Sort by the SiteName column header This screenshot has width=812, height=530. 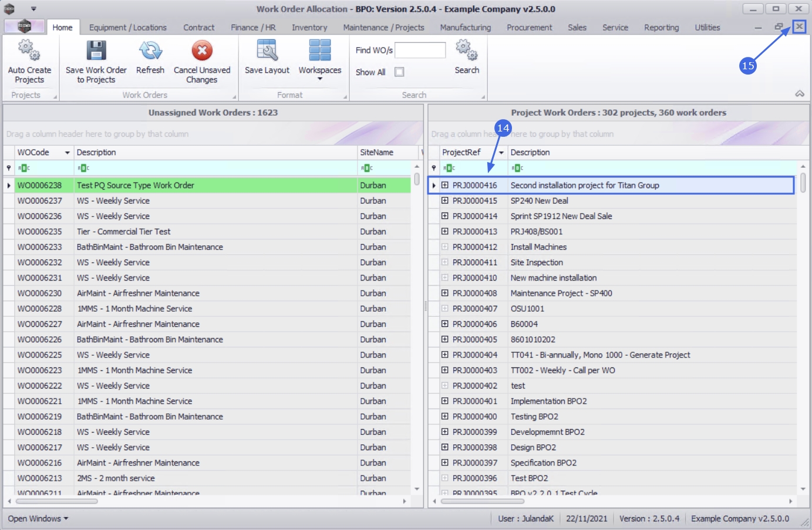[x=387, y=153]
